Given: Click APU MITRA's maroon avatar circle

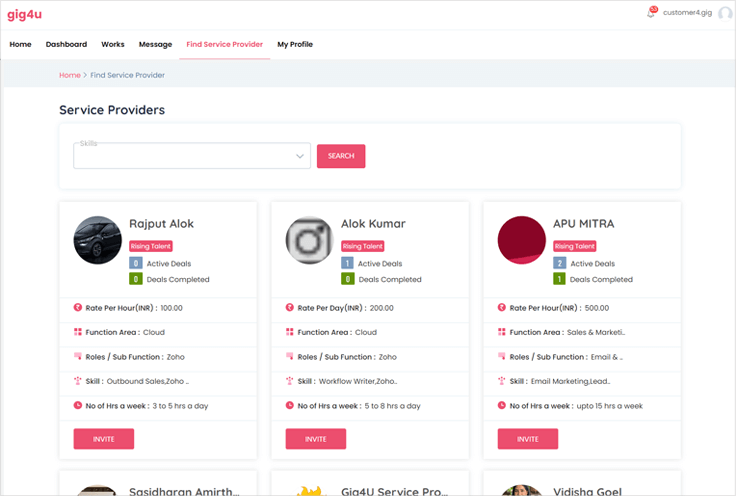Looking at the screenshot, I should point(522,240).
